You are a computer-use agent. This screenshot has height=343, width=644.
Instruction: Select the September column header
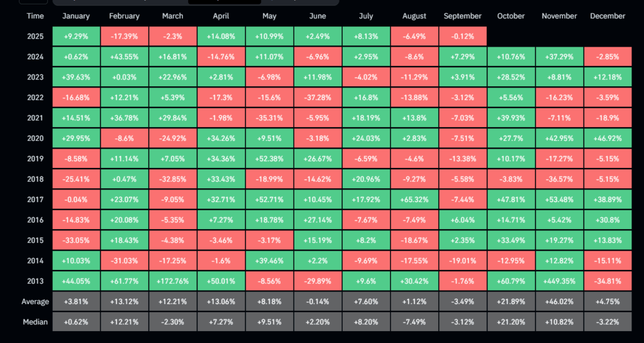(x=462, y=16)
